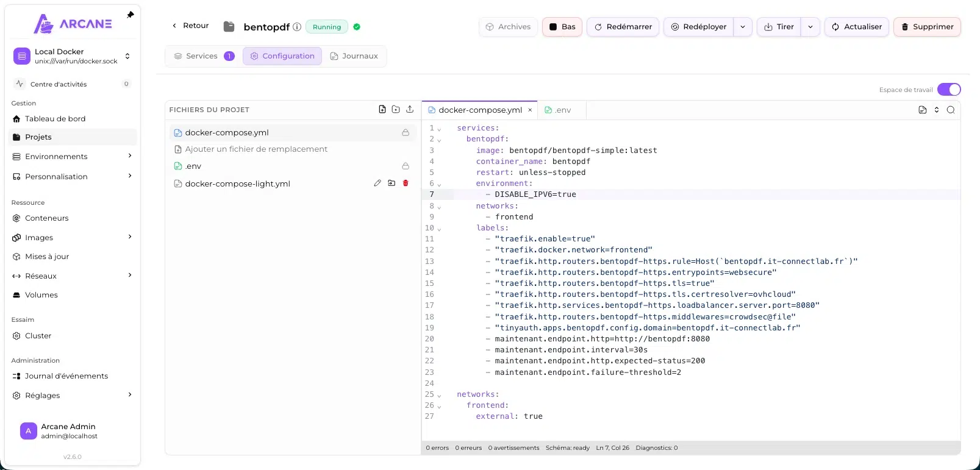Click the green health check icon

(x=357, y=27)
